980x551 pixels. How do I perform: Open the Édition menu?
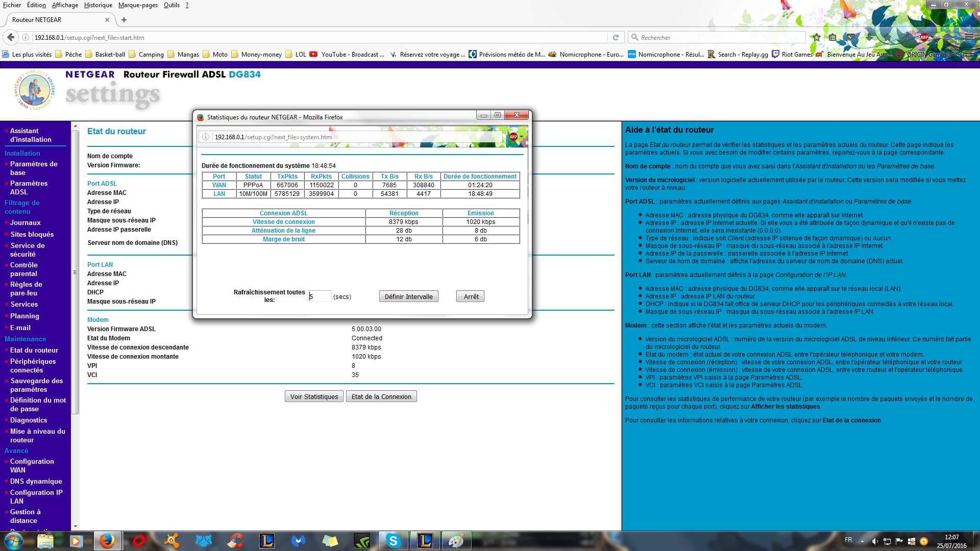pyautogui.click(x=36, y=5)
